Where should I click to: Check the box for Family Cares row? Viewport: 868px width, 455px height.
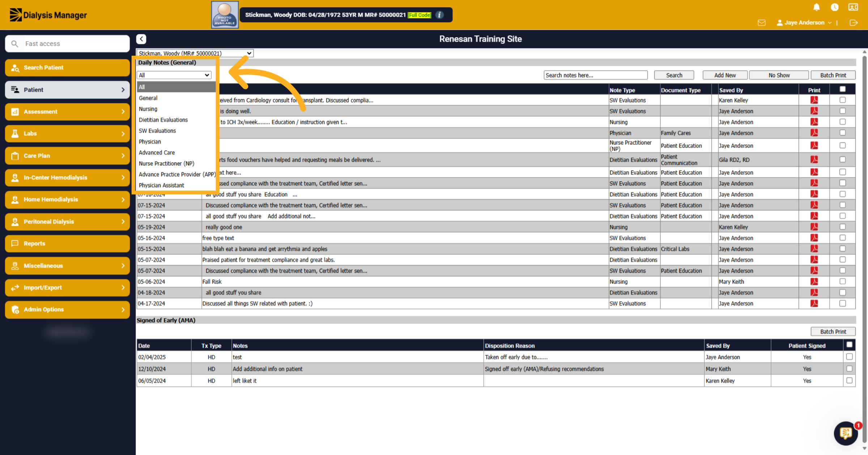842,133
